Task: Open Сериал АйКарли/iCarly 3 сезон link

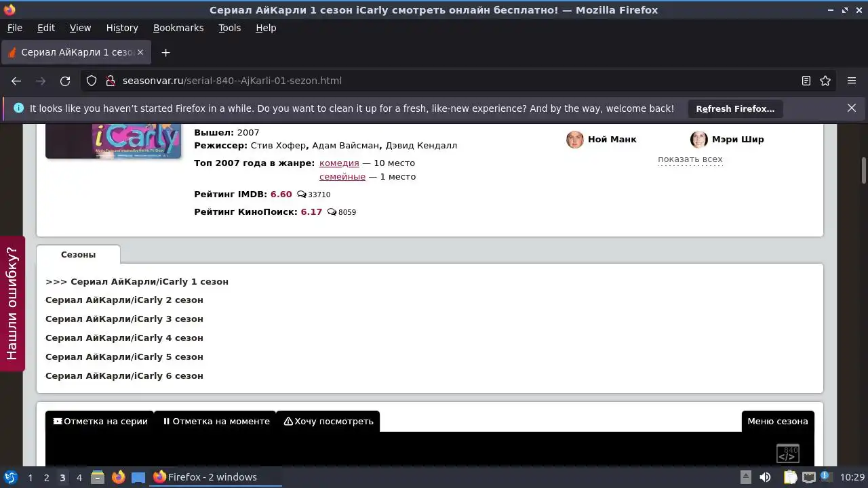Action: [124, 319]
